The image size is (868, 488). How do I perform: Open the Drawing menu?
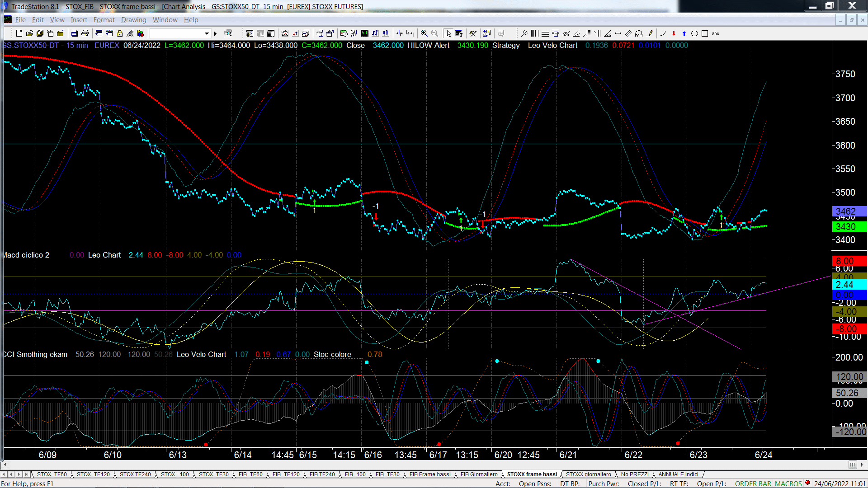[x=134, y=20]
